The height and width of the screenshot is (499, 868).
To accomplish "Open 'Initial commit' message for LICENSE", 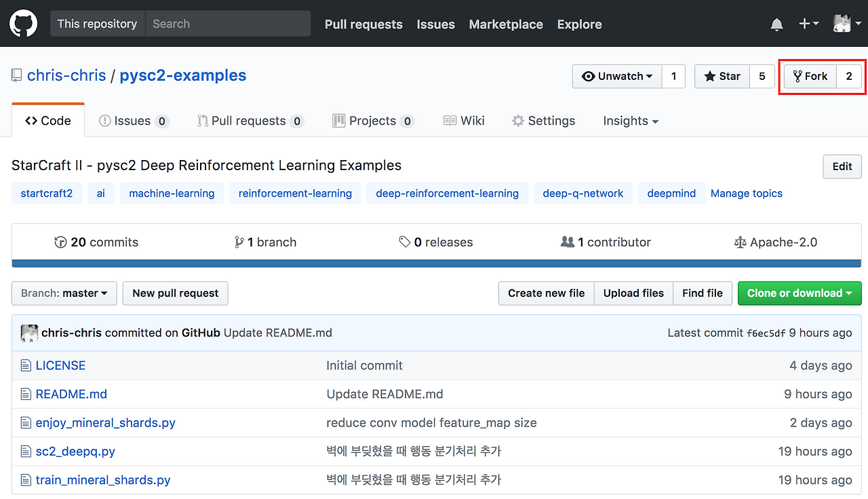I will [x=365, y=365].
